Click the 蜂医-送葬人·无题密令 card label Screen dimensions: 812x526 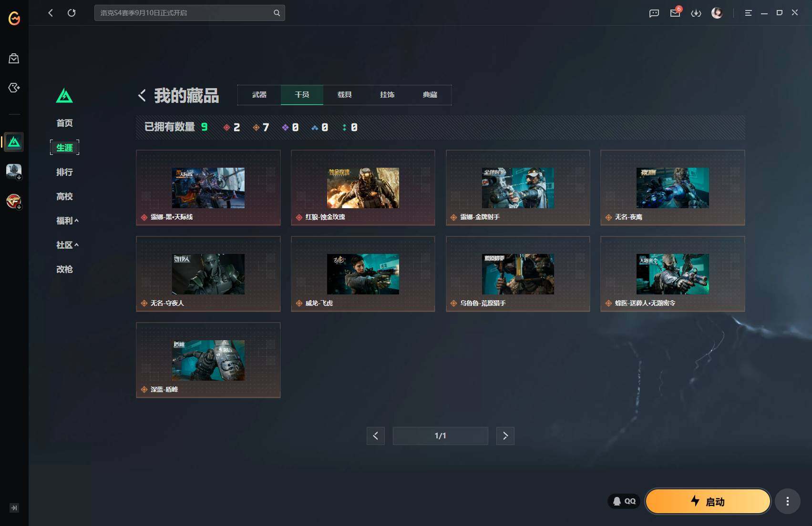(x=645, y=303)
